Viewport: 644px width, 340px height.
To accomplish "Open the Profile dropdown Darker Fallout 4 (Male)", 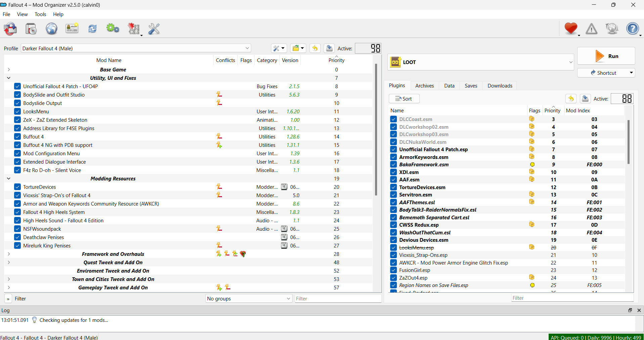I will click(136, 48).
